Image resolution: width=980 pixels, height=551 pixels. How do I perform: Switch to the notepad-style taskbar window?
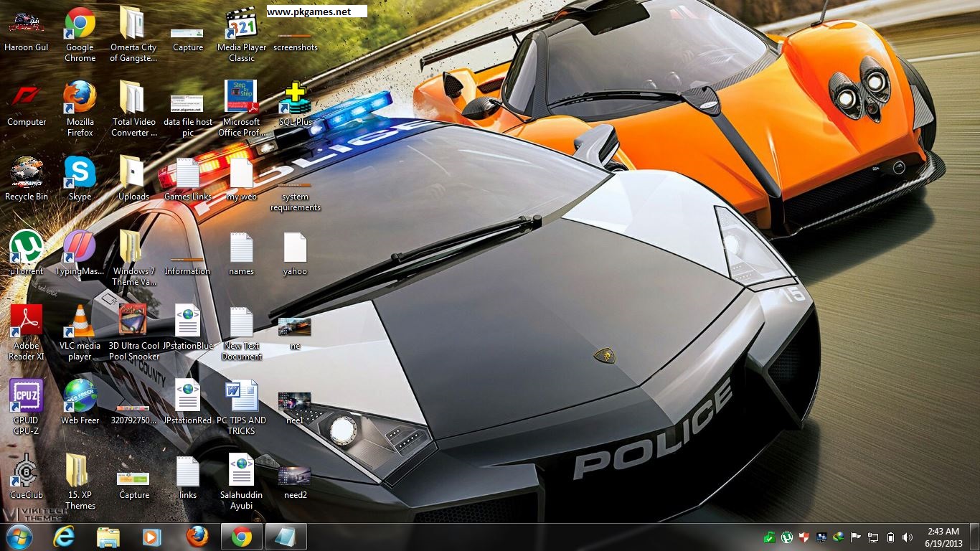(286, 537)
